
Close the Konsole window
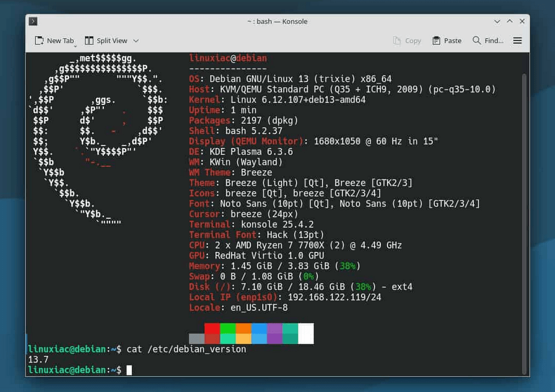point(522,21)
